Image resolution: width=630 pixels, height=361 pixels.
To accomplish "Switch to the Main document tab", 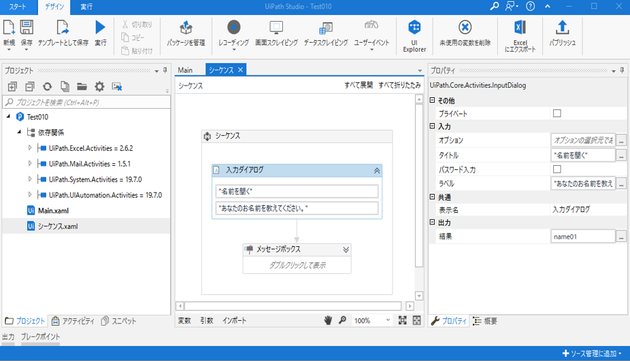I will coord(185,70).
